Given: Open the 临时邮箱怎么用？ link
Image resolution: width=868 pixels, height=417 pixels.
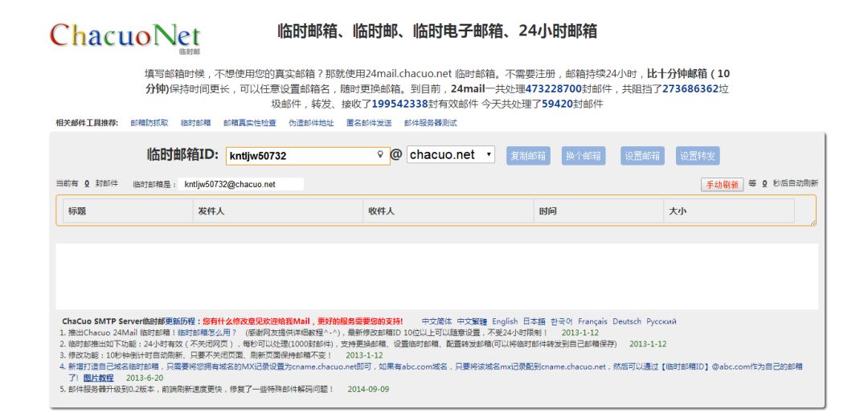Looking at the screenshot, I should click(x=207, y=333).
